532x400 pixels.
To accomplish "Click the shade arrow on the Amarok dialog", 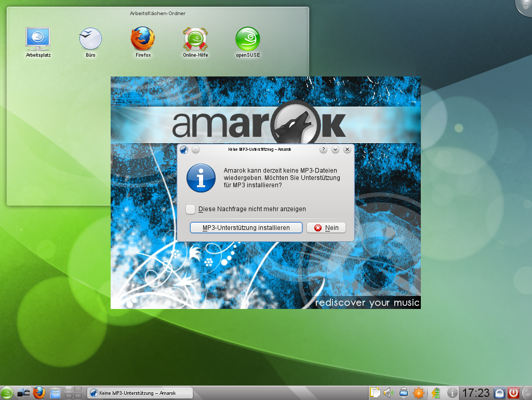I will [x=335, y=149].
